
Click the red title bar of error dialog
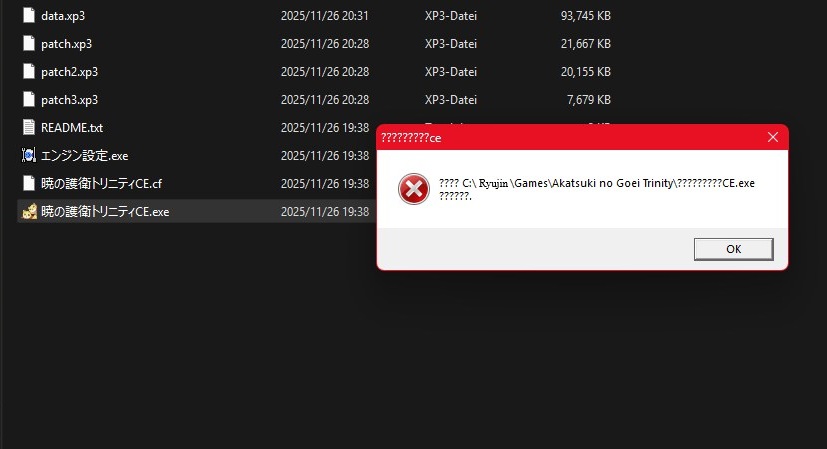570,138
